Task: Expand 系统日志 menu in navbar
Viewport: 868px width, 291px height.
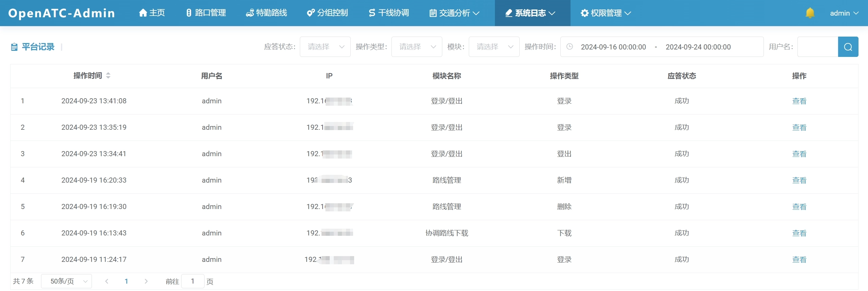Action: tap(532, 13)
